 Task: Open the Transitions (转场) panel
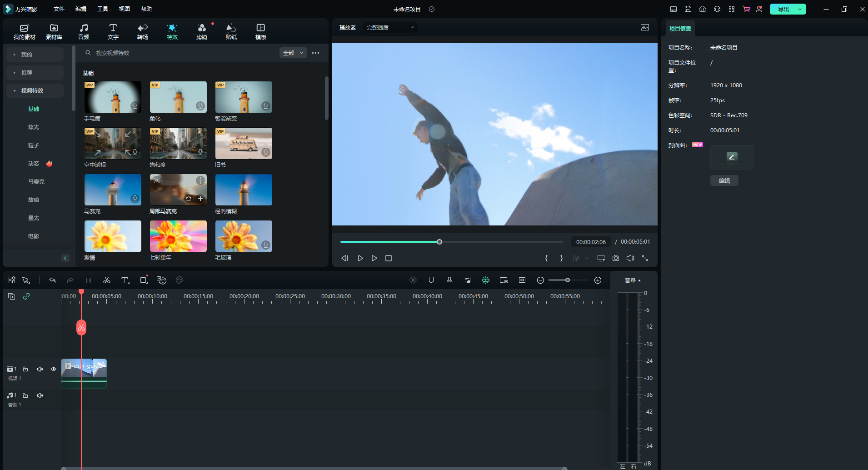tap(143, 31)
